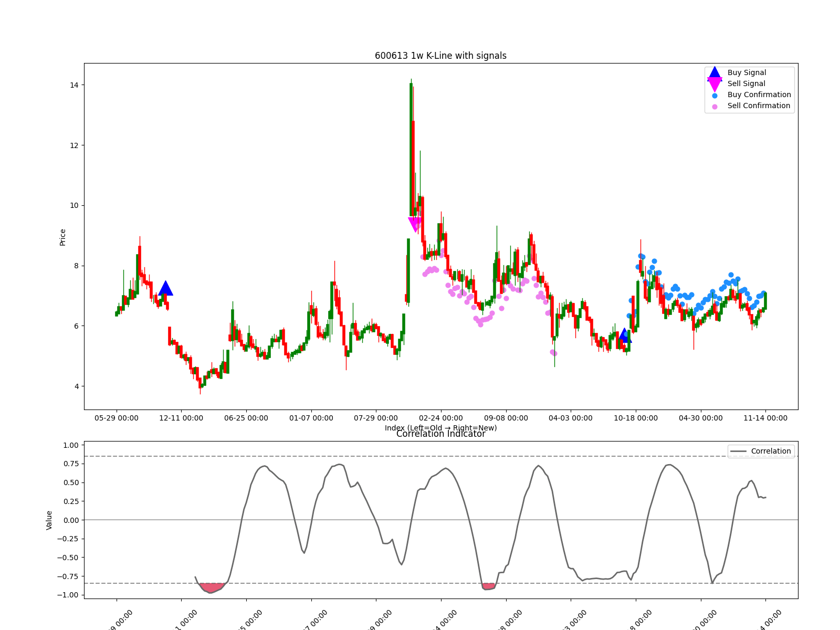Click the red shaded region below the lower threshold
This screenshot has height=630, width=840.
212,587
